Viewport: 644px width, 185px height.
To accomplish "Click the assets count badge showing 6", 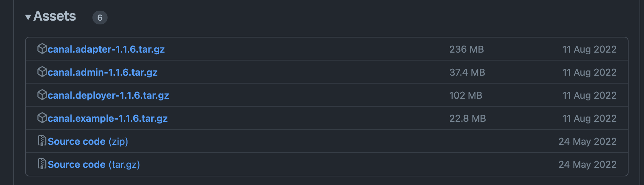I will [100, 18].
